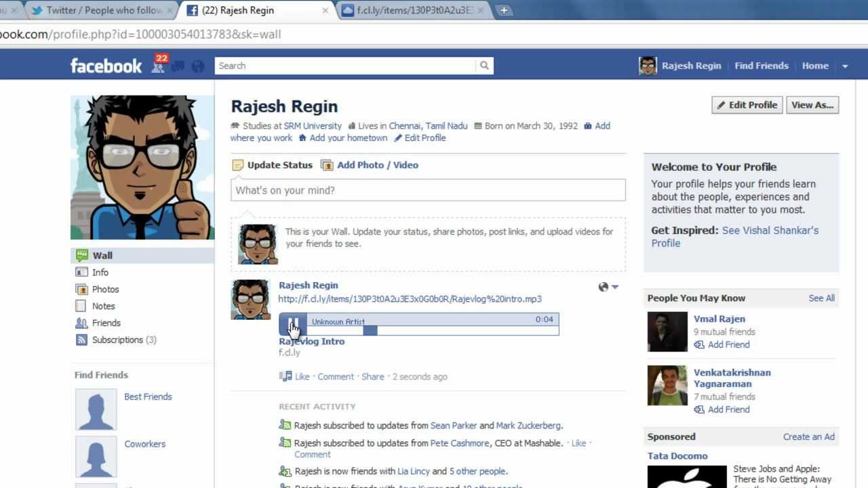Pause the Rajevlog Intro audio

[x=293, y=325]
